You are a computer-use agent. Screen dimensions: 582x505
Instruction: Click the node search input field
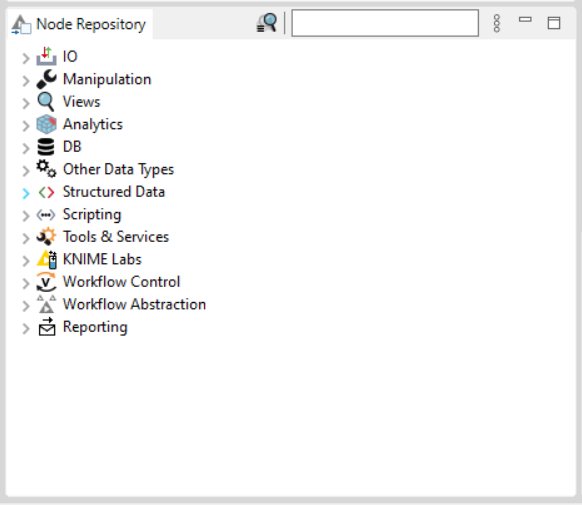(x=385, y=23)
